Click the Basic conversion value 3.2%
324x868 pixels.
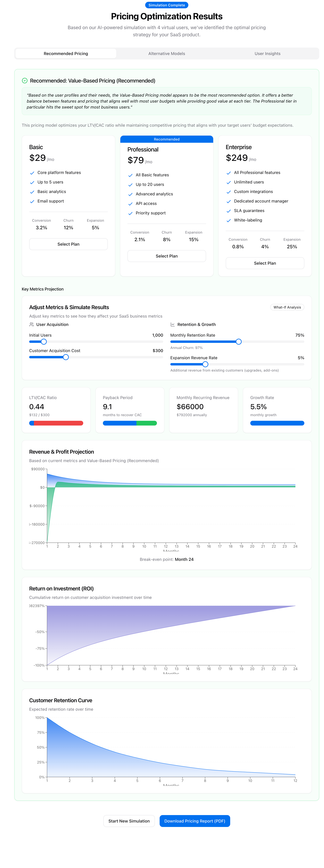pos(42,228)
